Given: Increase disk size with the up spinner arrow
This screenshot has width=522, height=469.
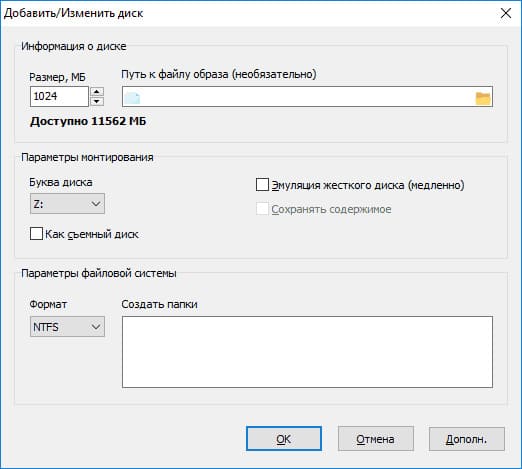Looking at the screenshot, I should click(97, 91).
